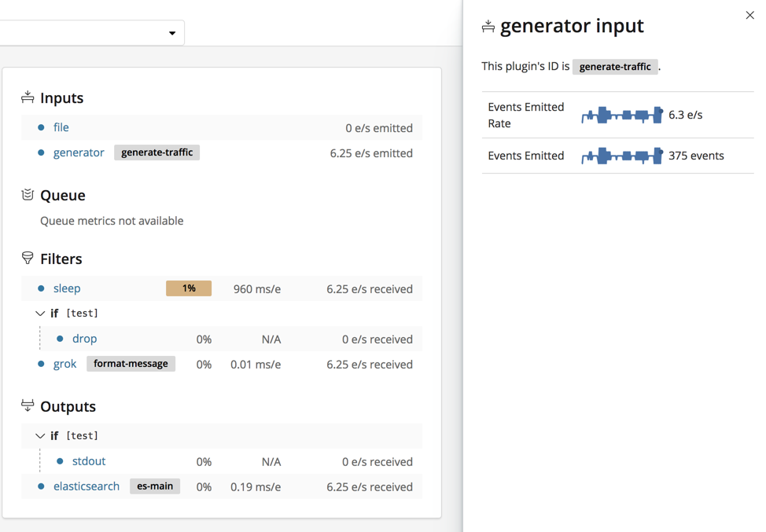
Task: Click the Queue section icon
Action: pos(27,195)
